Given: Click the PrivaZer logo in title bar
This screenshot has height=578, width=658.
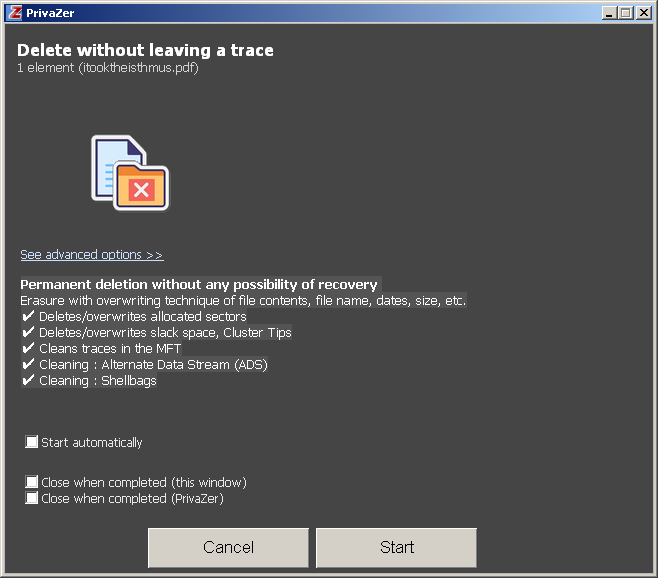Looking at the screenshot, I should tap(15, 13).
